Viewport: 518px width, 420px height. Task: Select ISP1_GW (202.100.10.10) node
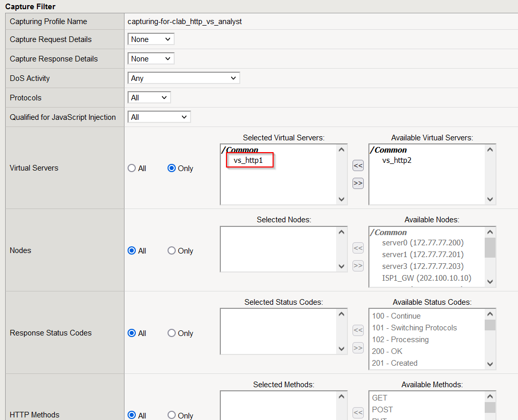pyautogui.click(x=426, y=278)
